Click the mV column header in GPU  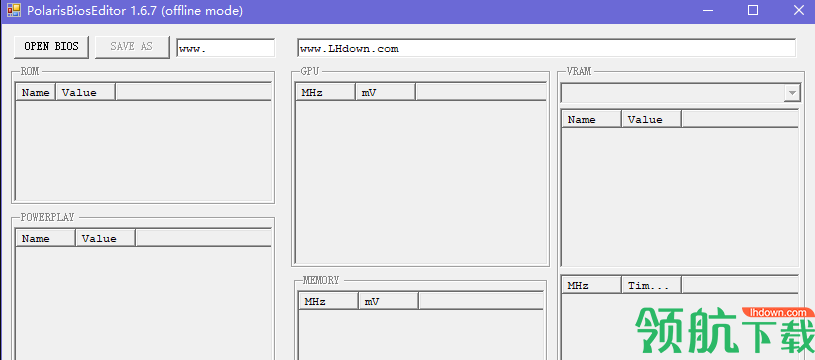point(385,92)
